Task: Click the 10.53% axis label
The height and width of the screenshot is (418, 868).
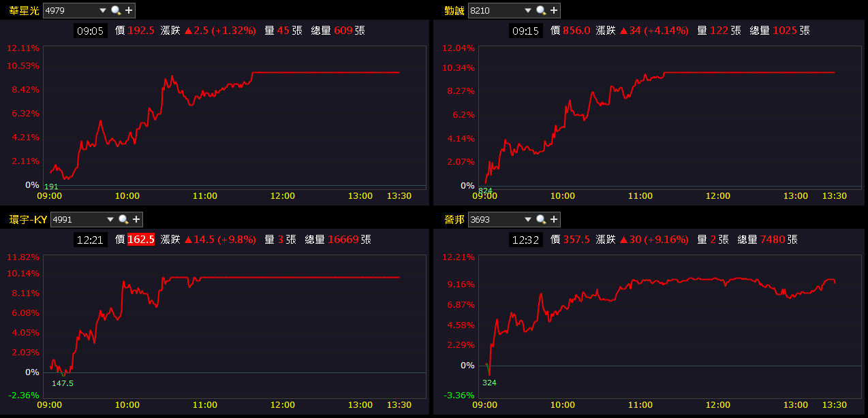Action: pos(24,65)
